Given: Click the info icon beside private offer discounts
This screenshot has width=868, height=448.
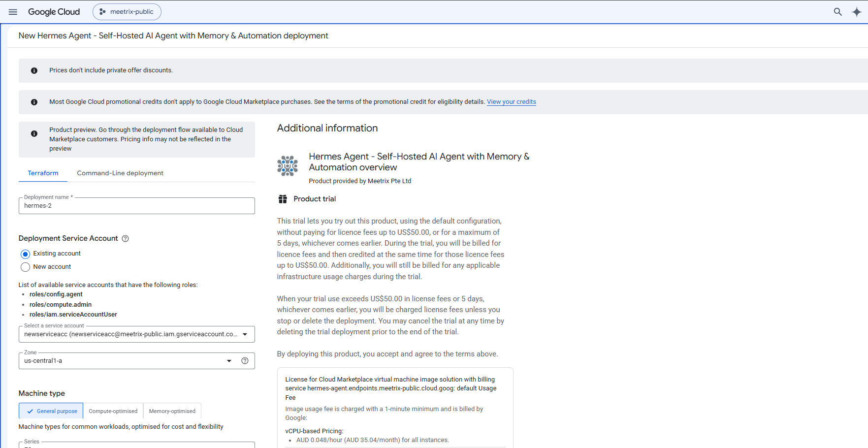Looking at the screenshot, I should (x=34, y=70).
